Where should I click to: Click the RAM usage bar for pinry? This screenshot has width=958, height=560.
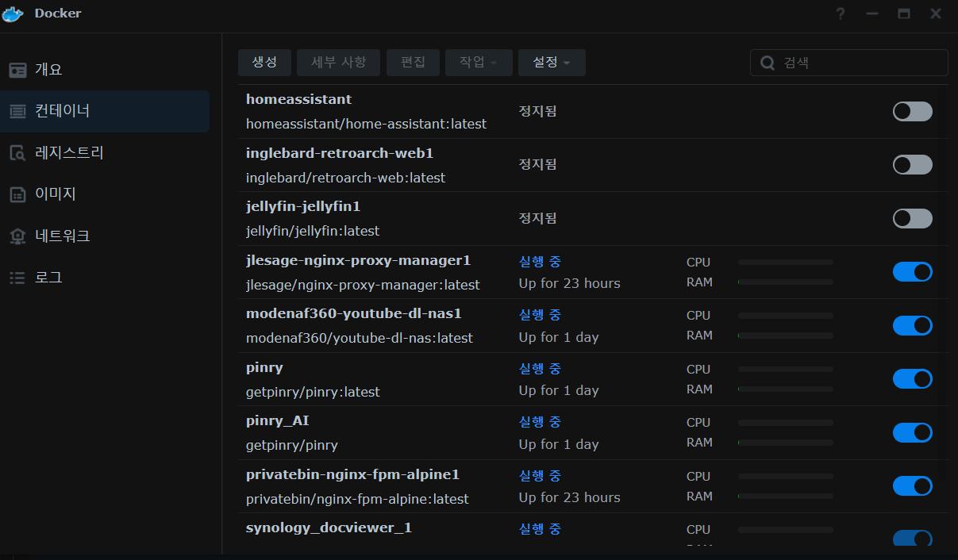pos(785,389)
